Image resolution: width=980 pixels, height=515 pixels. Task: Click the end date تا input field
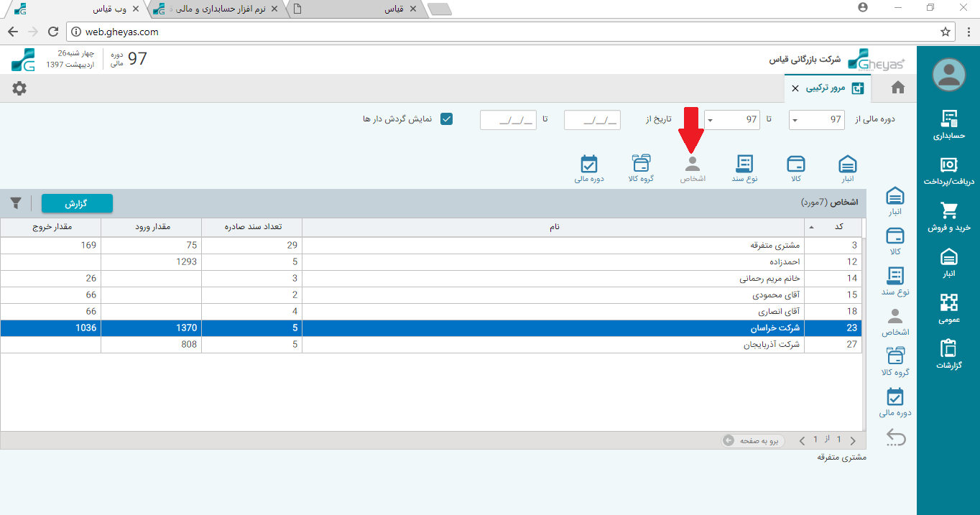pyautogui.click(x=508, y=120)
